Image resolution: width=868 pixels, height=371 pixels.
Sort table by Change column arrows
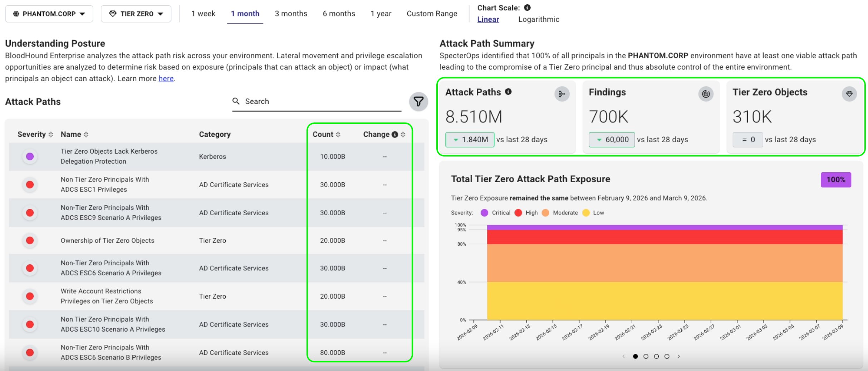[403, 134]
